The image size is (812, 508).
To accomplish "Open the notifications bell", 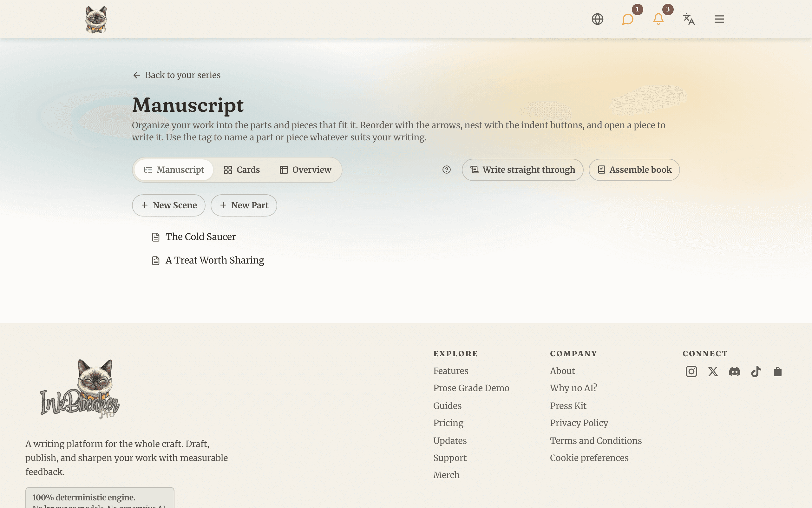I will (658, 19).
